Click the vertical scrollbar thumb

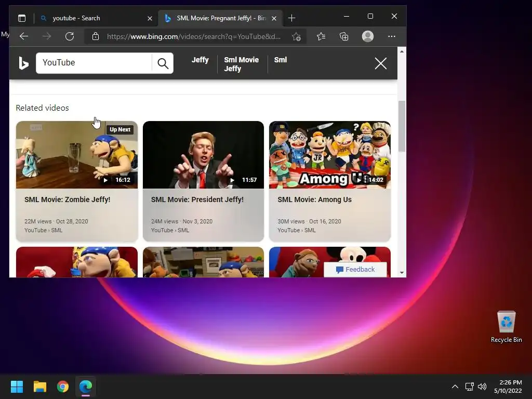coord(402,126)
